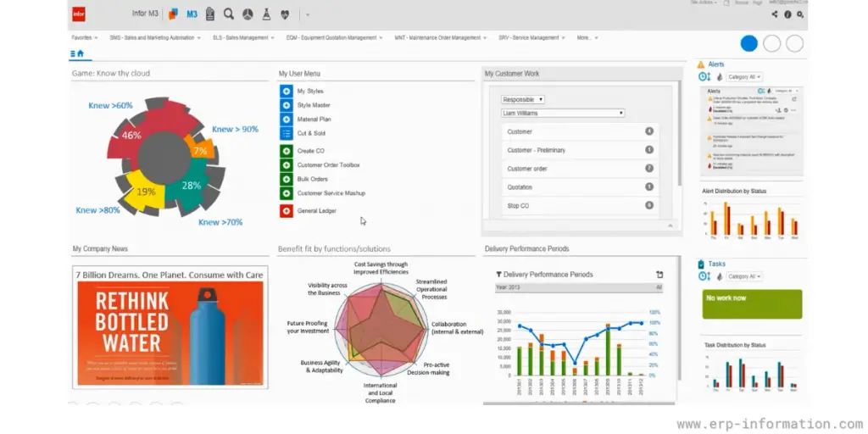Click the orange Alerts warning triangle icon
The height and width of the screenshot is (434, 868).
coord(701,64)
